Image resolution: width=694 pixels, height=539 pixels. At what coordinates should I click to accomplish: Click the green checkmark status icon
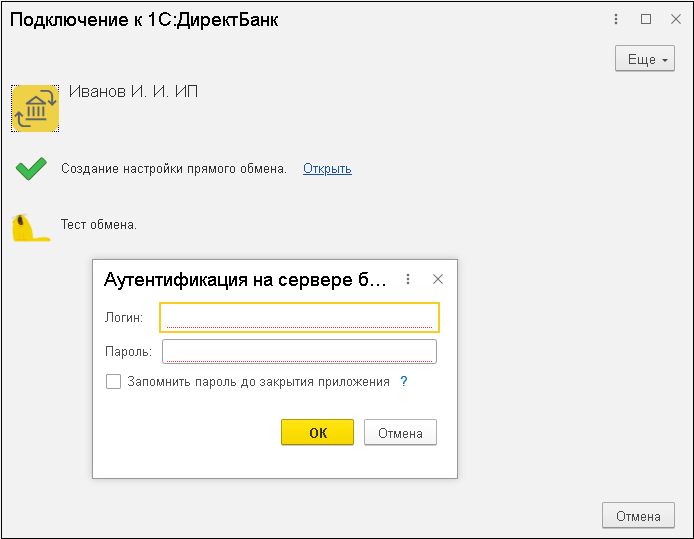pyautogui.click(x=31, y=169)
